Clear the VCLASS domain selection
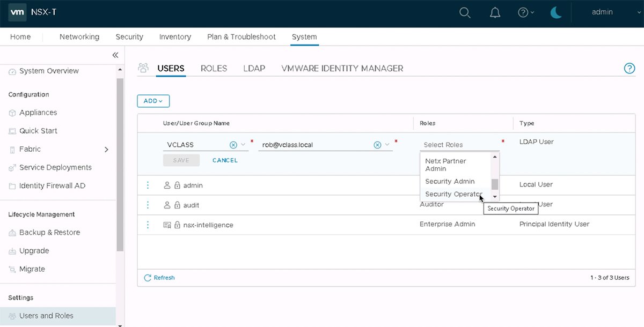The image size is (644, 327). tap(233, 145)
